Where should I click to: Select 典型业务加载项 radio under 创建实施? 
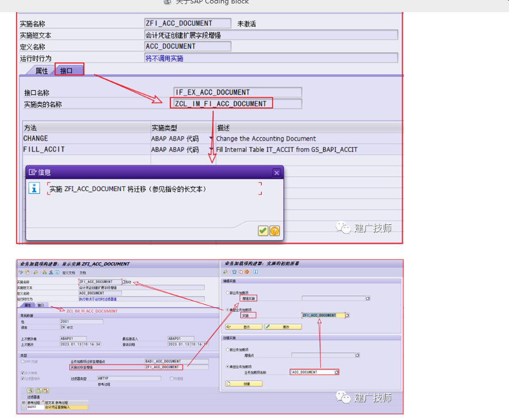228,367
